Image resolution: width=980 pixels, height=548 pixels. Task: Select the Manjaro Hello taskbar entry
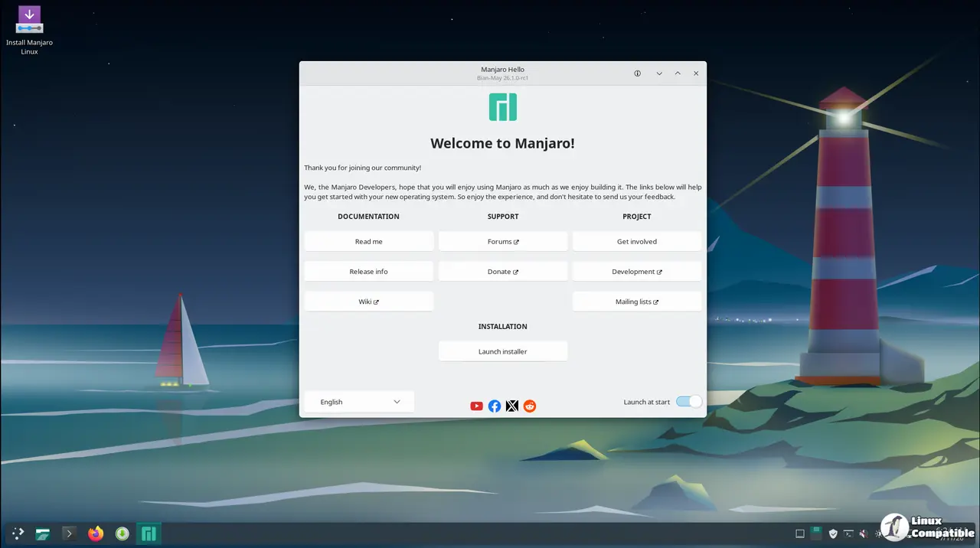click(x=149, y=533)
